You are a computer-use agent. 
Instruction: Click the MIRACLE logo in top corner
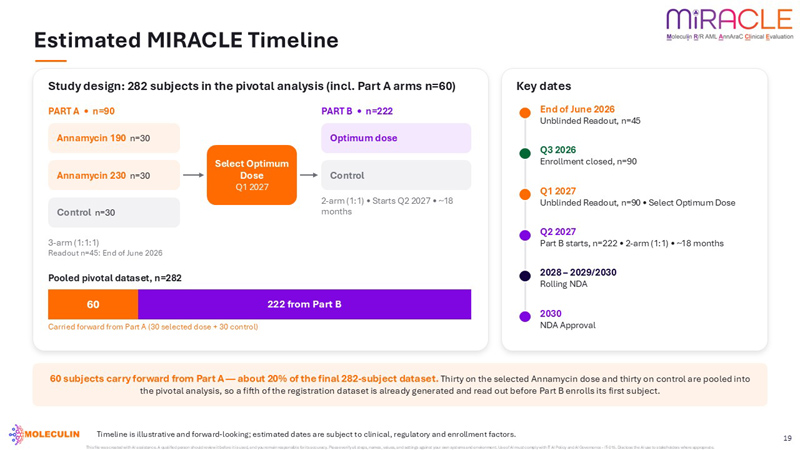pos(730,24)
